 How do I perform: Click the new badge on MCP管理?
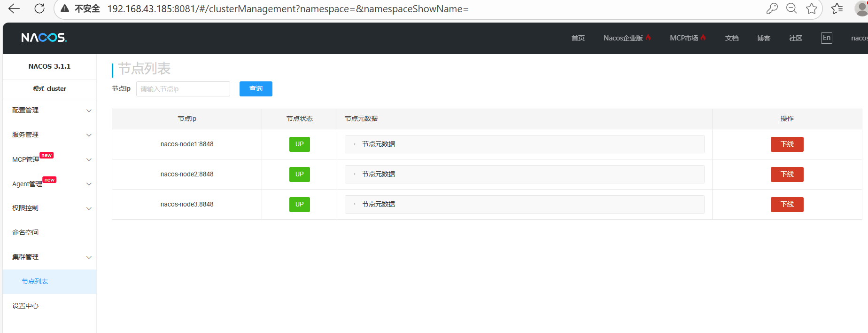[46, 155]
